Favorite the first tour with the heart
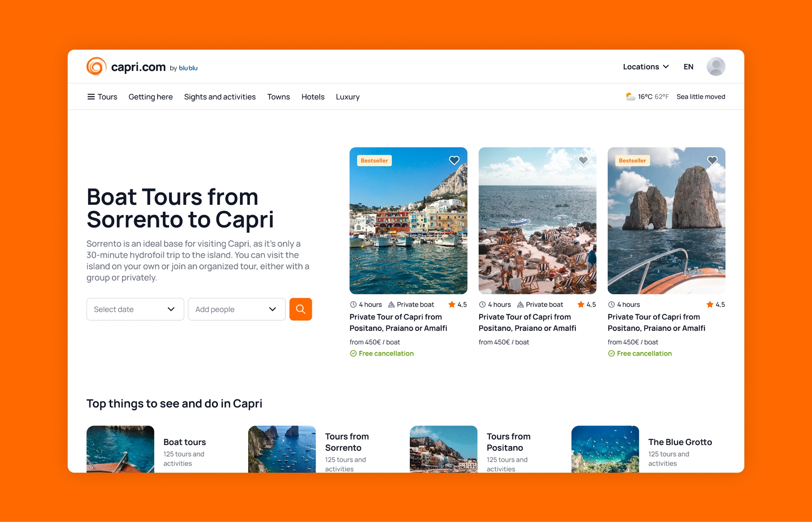The image size is (812, 522). pos(454,161)
